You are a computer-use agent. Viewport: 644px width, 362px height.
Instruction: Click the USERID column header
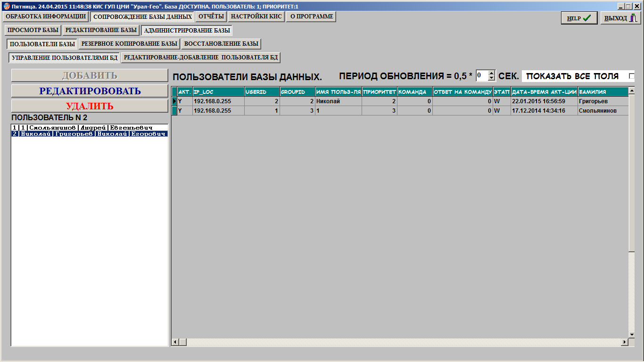262,92
